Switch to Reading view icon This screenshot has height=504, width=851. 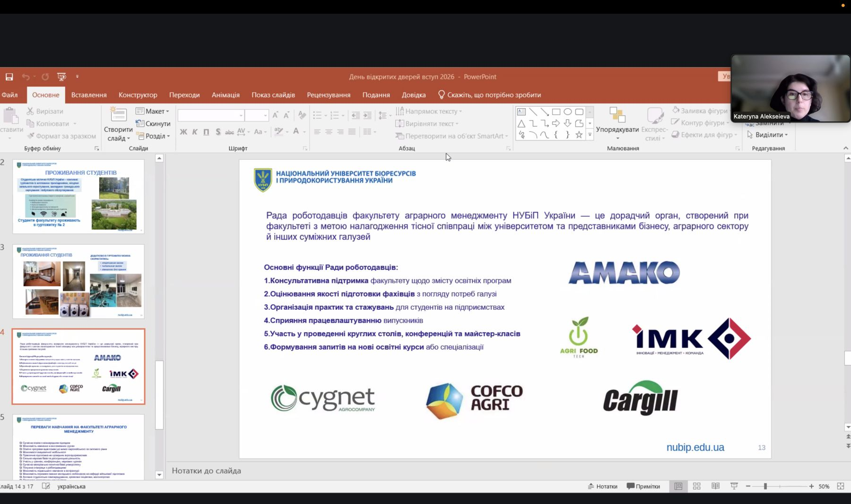tap(715, 487)
